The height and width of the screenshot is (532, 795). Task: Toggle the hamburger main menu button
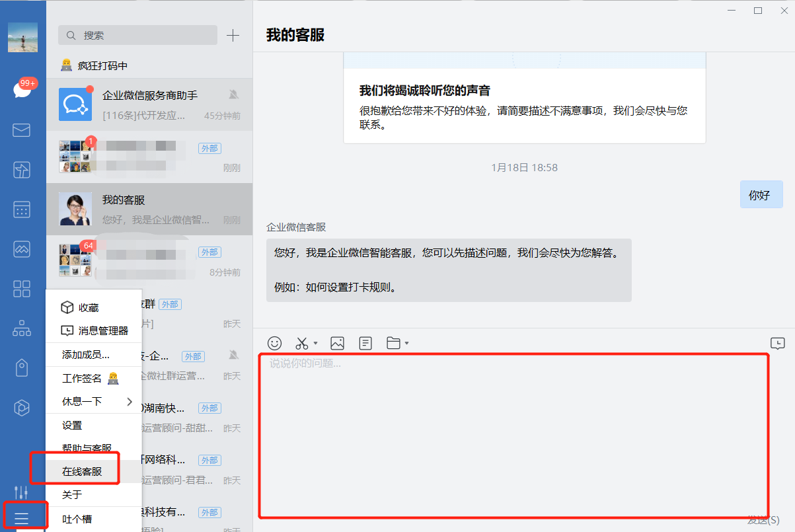coord(22,517)
